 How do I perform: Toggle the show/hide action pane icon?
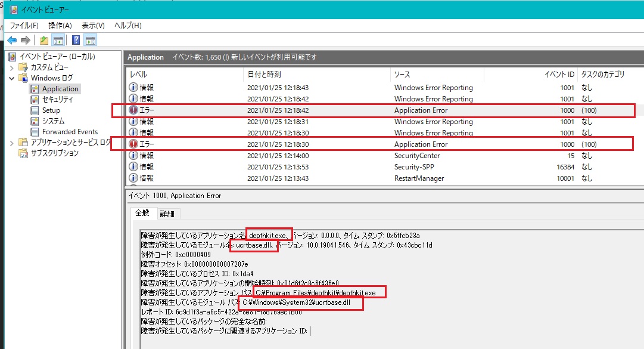pos(91,41)
